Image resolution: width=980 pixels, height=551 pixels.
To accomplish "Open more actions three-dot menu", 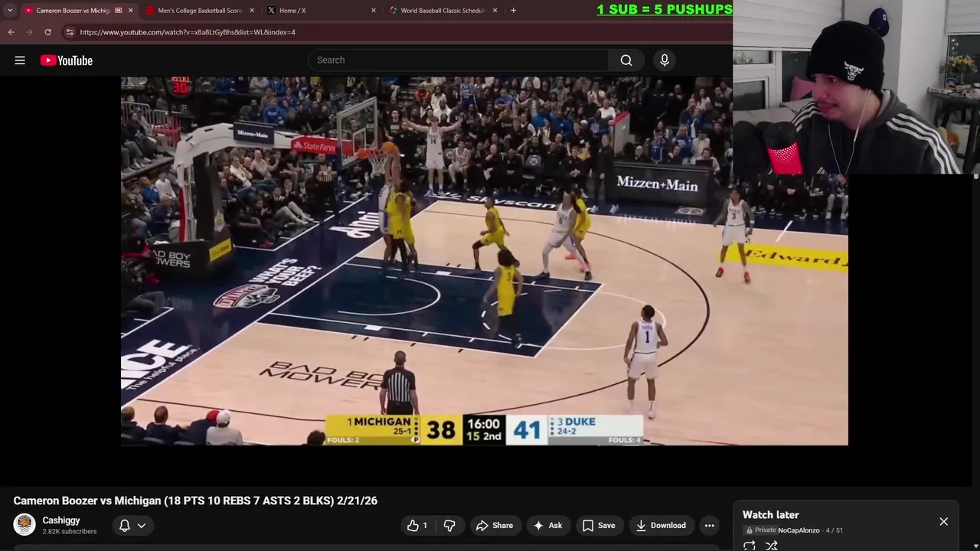I will coord(710,525).
